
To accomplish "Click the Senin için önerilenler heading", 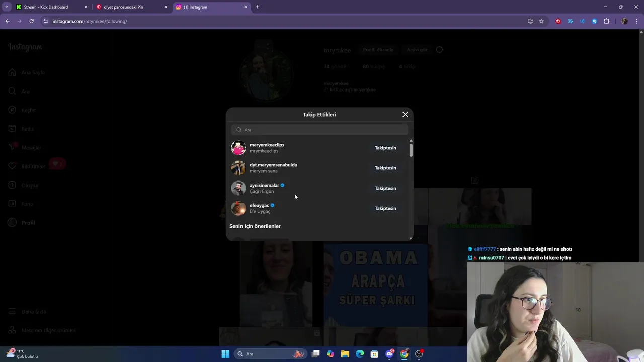I will [255, 226].
